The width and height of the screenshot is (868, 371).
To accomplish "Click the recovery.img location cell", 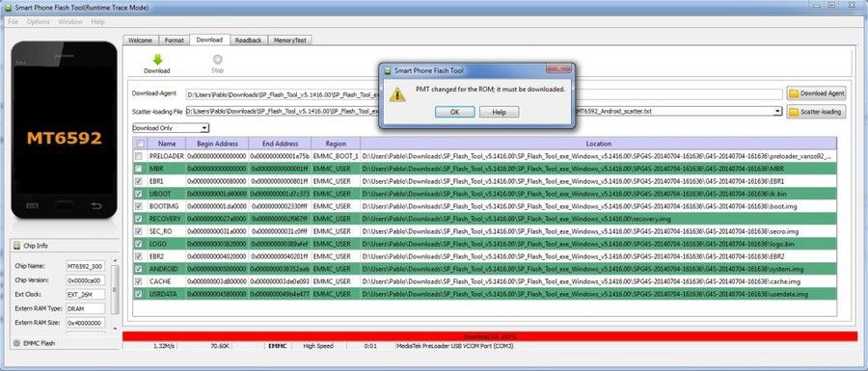I will (x=598, y=219).
